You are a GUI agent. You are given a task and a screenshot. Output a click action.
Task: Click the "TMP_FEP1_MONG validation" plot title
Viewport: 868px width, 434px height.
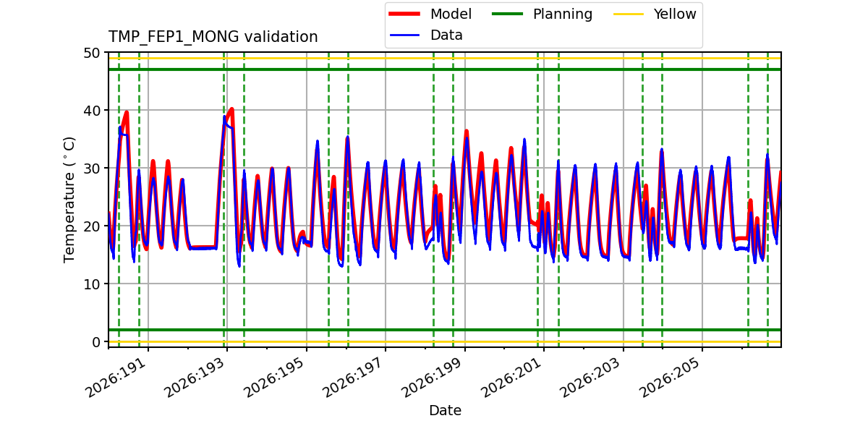pos(213,37)
